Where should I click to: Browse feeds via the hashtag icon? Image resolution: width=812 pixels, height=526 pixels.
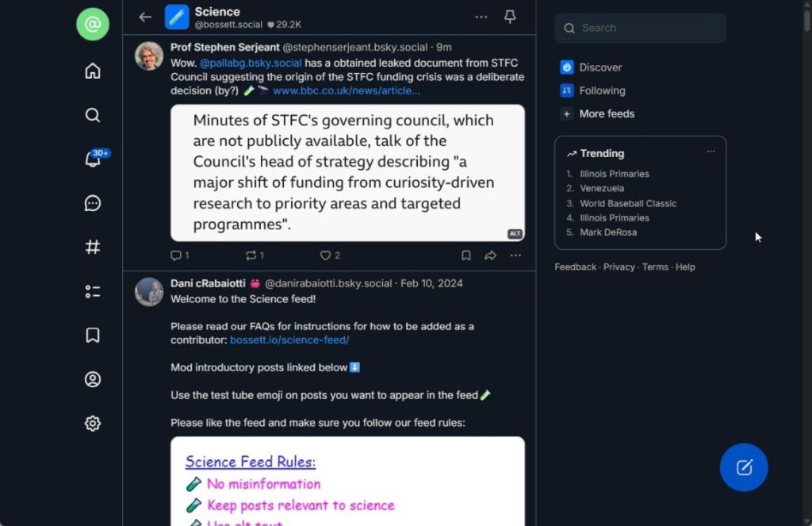93,247
